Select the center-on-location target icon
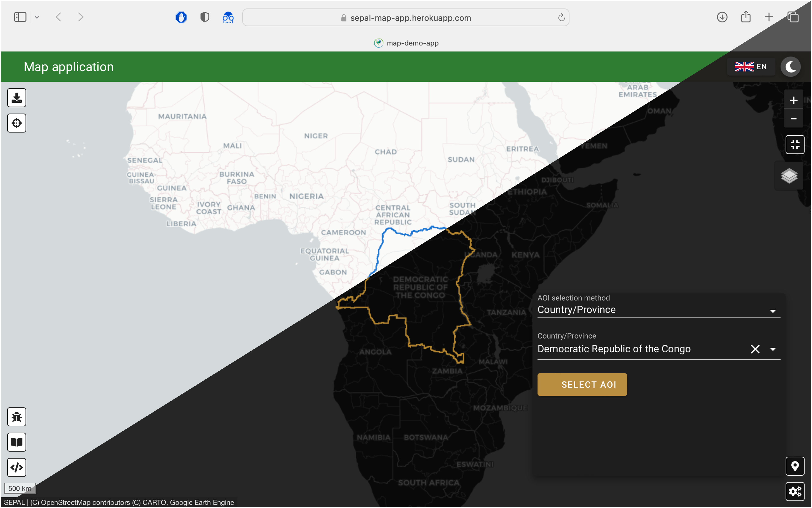The image size is (812, 508). click(x=16, y=123)
